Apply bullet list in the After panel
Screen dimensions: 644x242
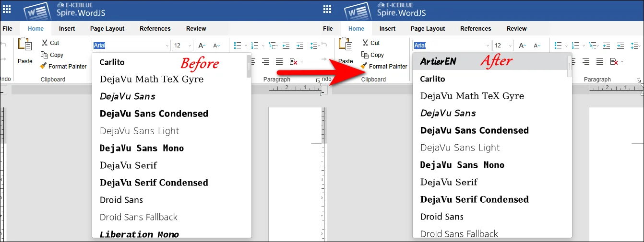pyautogui.click(x=558, y=46)
